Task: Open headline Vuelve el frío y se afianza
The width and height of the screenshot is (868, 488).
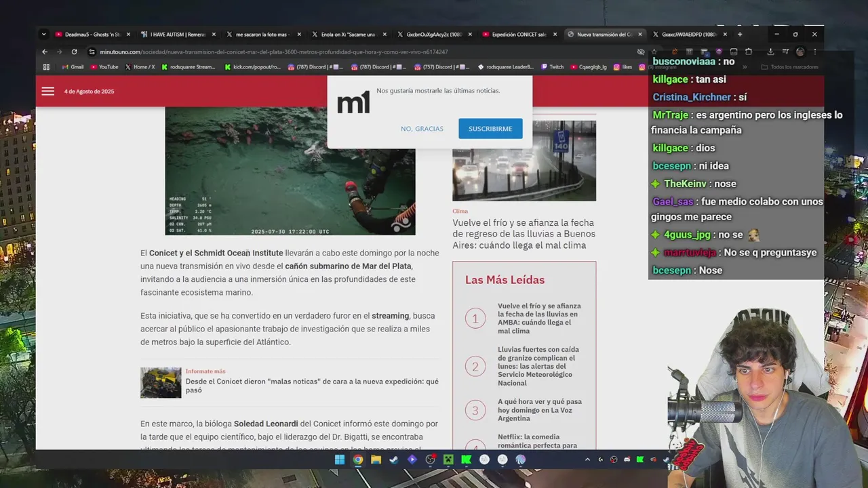Action: [524, 234]
